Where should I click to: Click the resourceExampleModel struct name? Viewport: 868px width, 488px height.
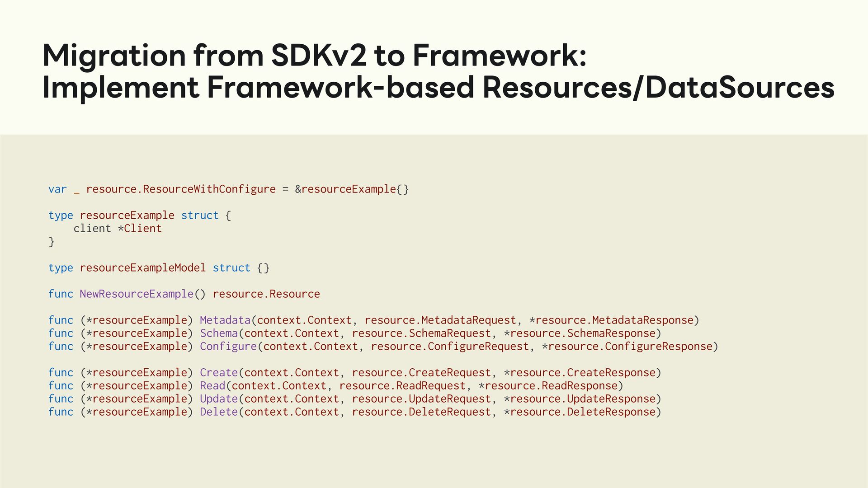143,267
